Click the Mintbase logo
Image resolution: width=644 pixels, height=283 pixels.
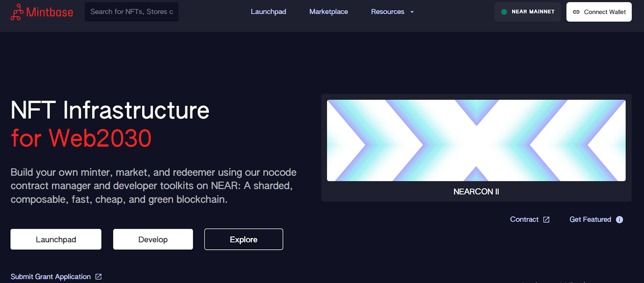click(x=42, y=12)
